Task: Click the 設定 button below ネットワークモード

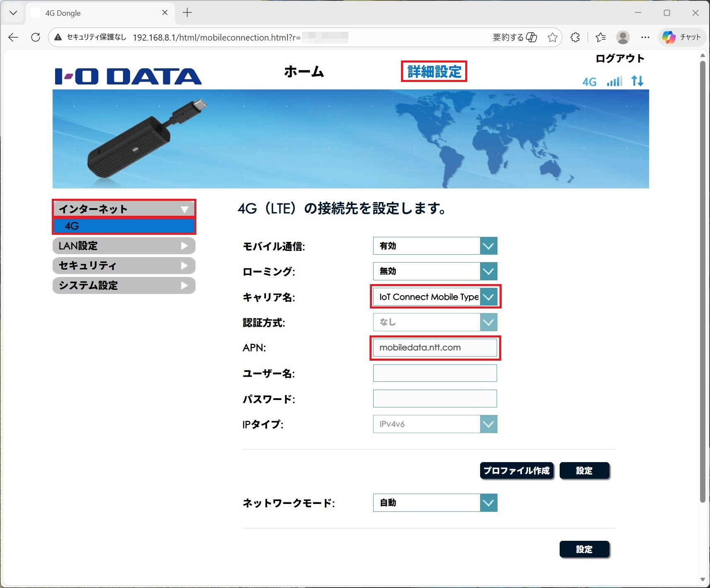Action: click(x=584, y=549)
